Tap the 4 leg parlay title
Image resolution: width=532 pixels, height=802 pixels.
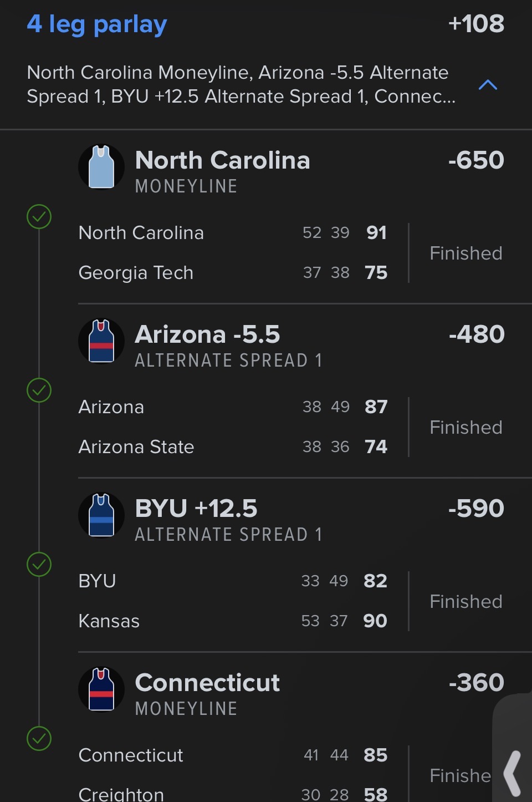tap(97, 24)
